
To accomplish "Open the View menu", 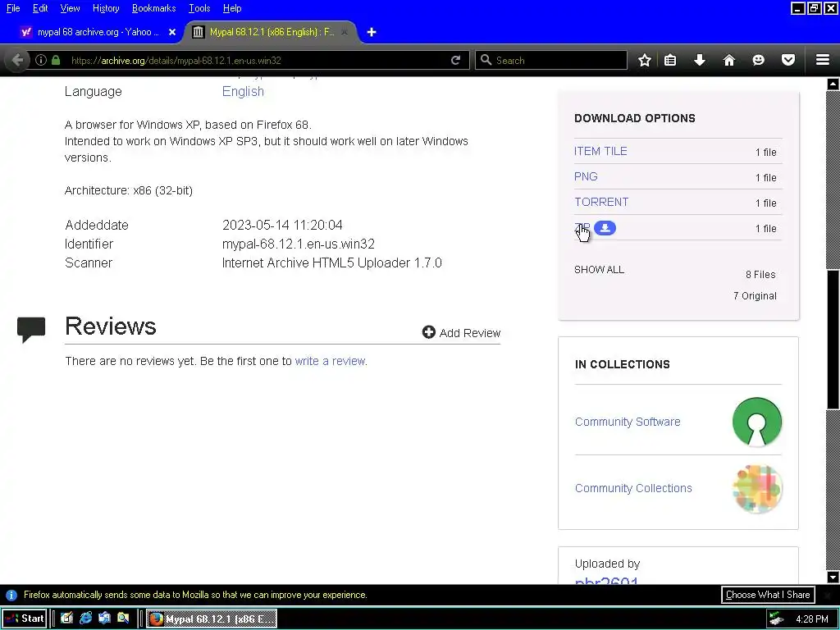I will [70, 8].
